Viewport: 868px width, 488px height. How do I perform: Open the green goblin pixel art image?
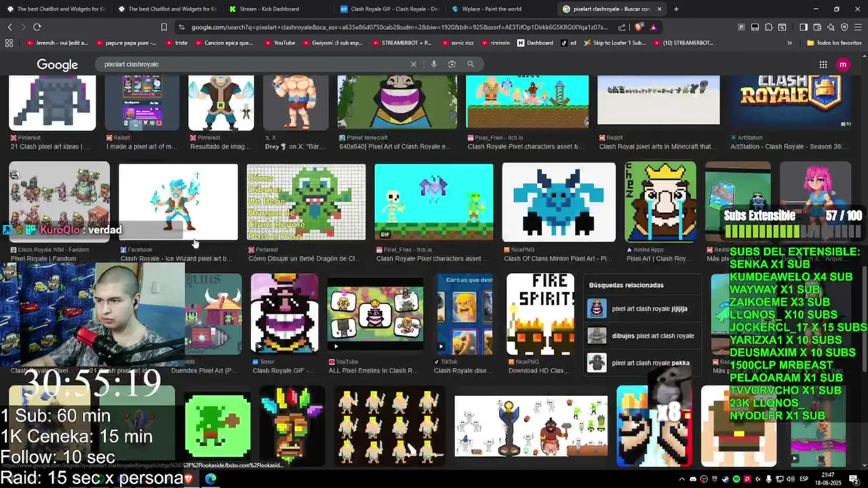pos(218,426)
